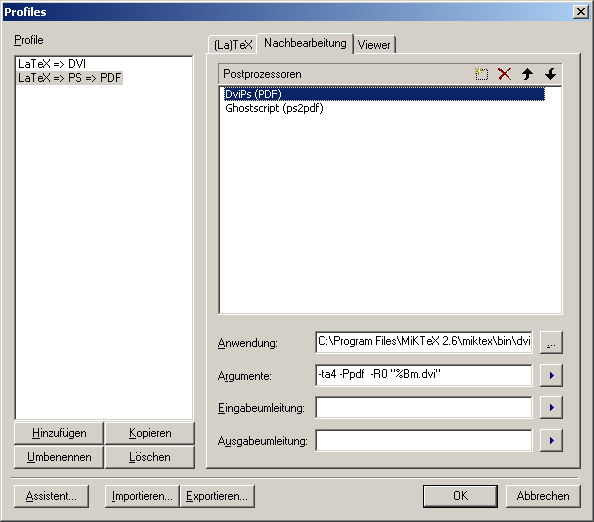594x522 pixels.
Task: Open Argumente placeholder arrow menu
Action: pos(551,375)
